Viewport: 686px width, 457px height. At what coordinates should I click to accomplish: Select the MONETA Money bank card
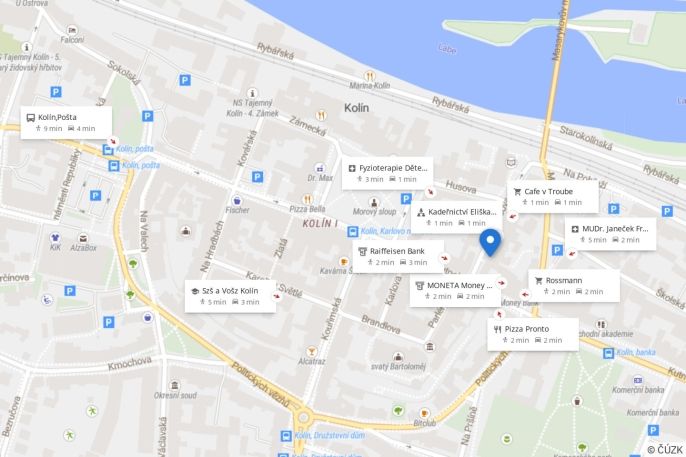point(455,290)
